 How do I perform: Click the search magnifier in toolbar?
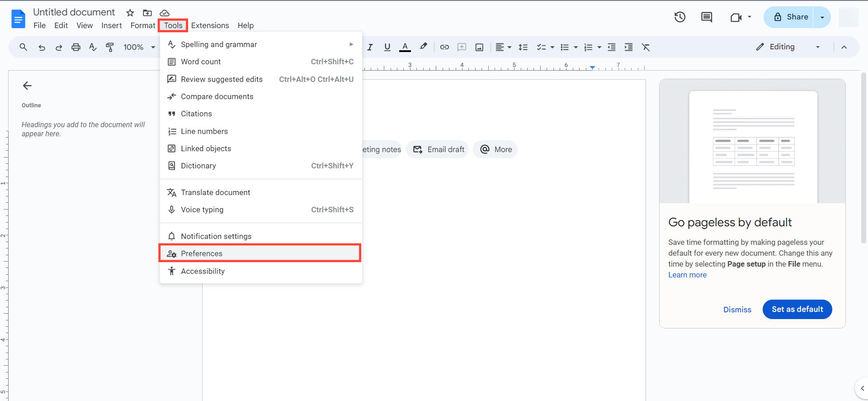[x=24, y=47]
